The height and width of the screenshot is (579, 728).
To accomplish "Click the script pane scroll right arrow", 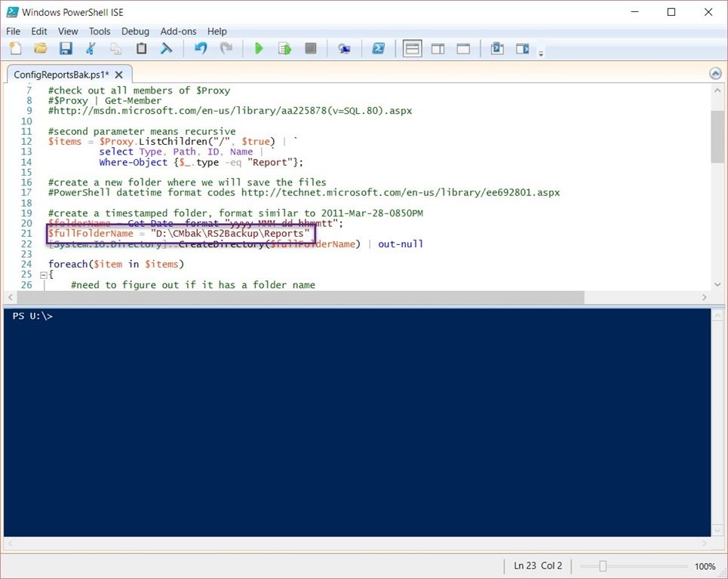I will point(705,297).
